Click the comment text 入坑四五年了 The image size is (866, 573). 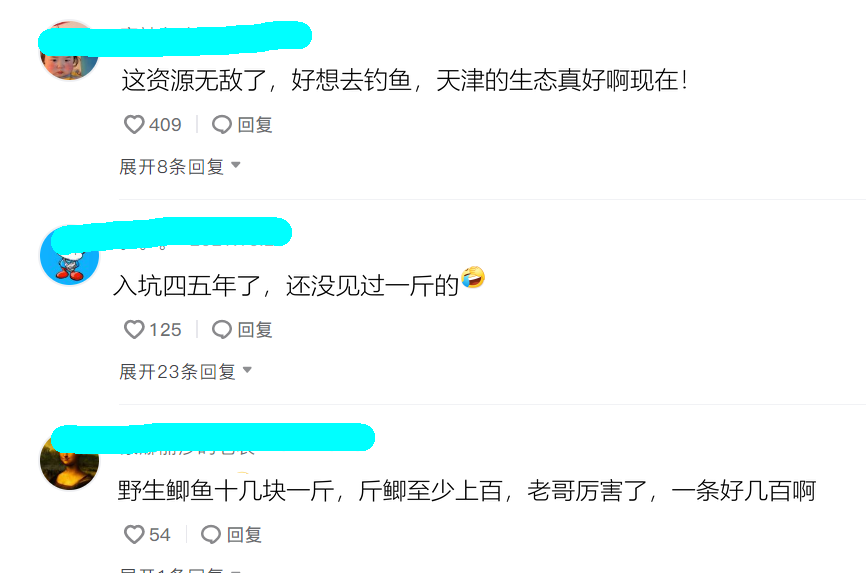pos(187,285)
